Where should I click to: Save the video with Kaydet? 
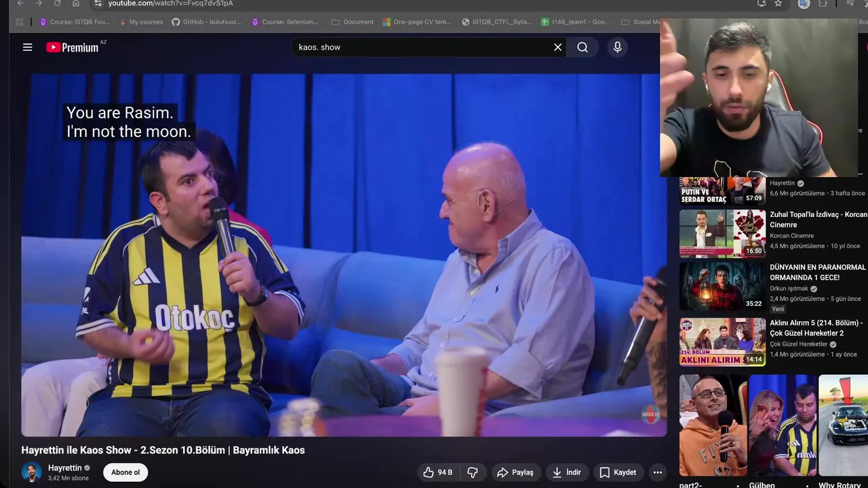pos(618,472)
